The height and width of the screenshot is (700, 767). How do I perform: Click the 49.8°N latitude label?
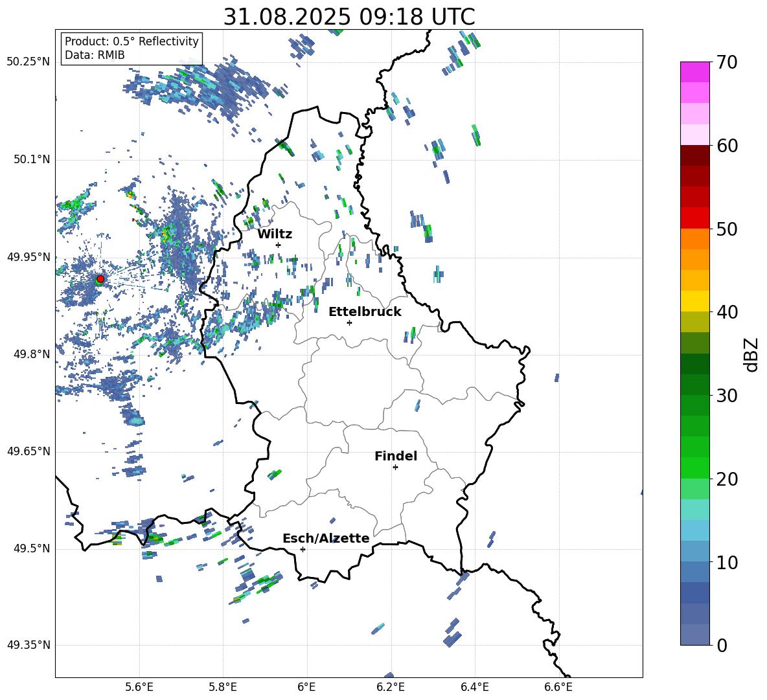(32, 354)
